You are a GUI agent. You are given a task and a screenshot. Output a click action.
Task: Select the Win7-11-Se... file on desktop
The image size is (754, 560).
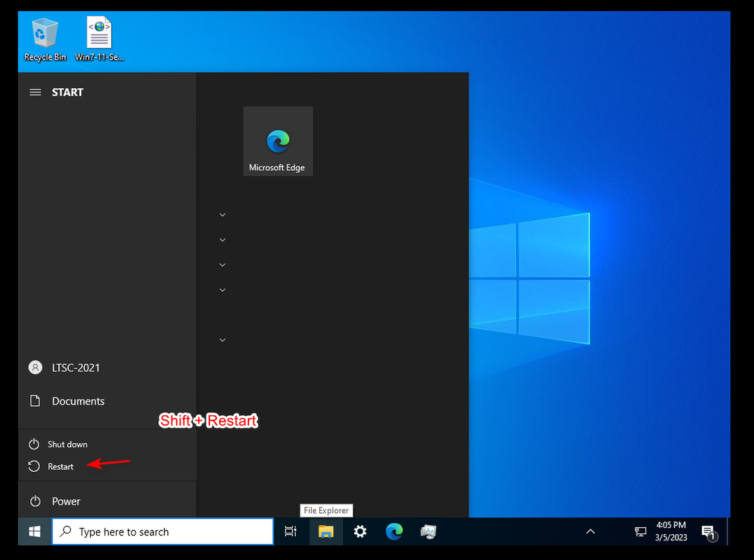[x=99, y=39]
